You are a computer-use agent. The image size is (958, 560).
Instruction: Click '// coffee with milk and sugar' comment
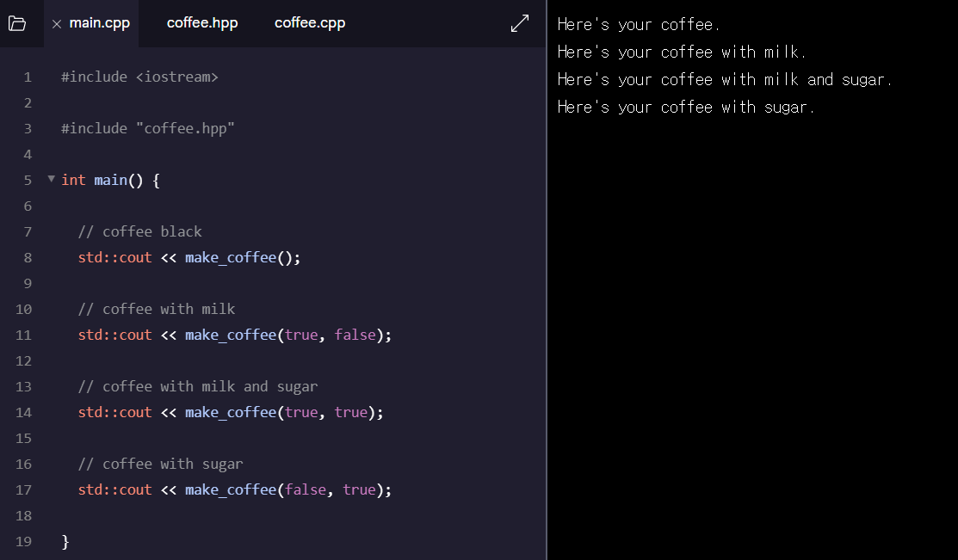point(198,386)
